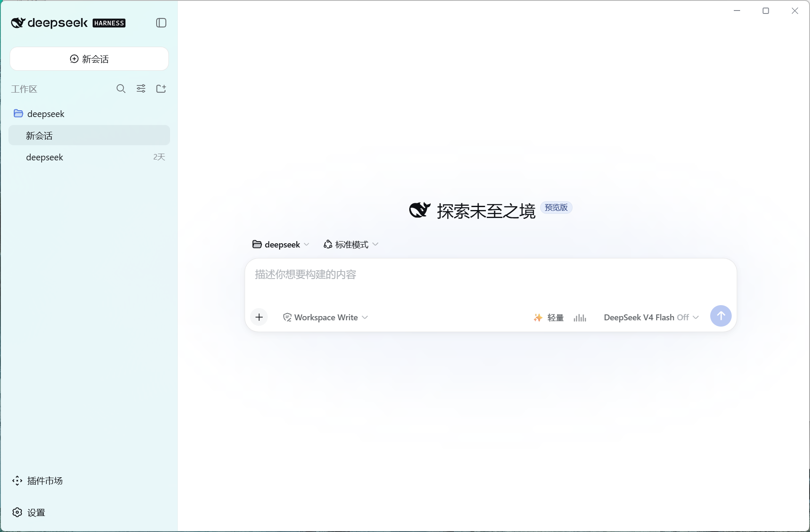Screen dimensions: 810x532
Task: Send the message with the arrow button
Action: pyautogui.click(x=721, y=316)
